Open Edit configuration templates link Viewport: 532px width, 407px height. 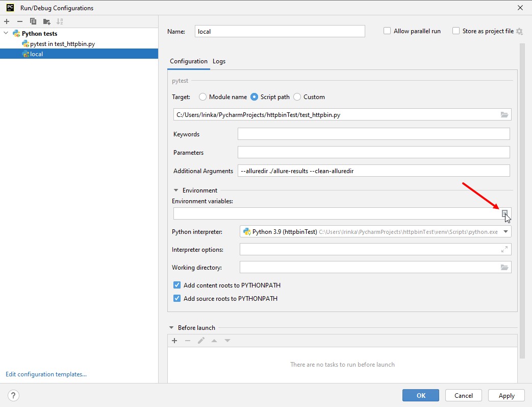click(46, 374)
